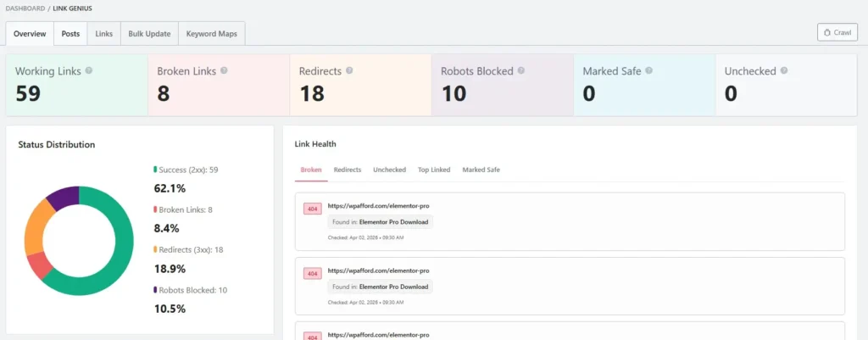View Top Linked in Link Health

tap(434, 170)
